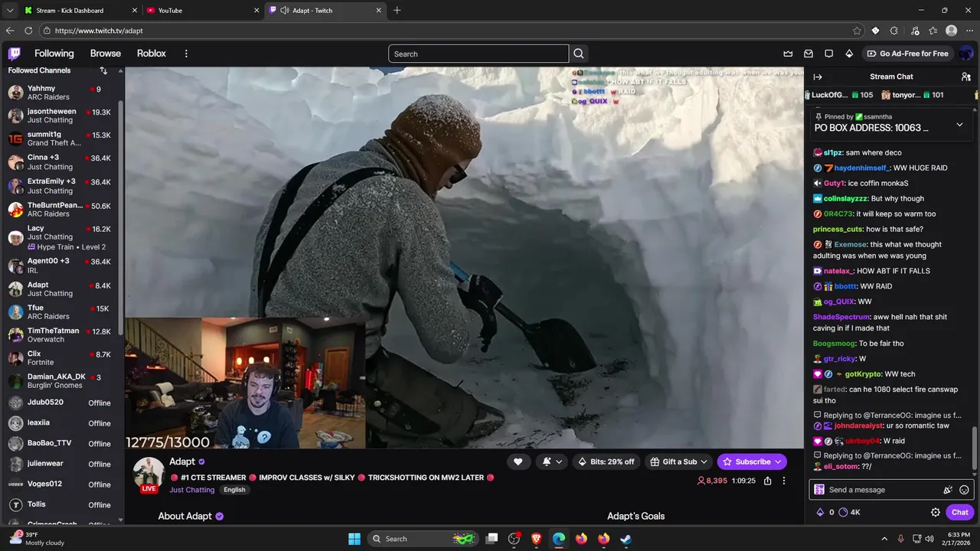Open the chat community users list

pyautogui.click(x=966, y=77)
